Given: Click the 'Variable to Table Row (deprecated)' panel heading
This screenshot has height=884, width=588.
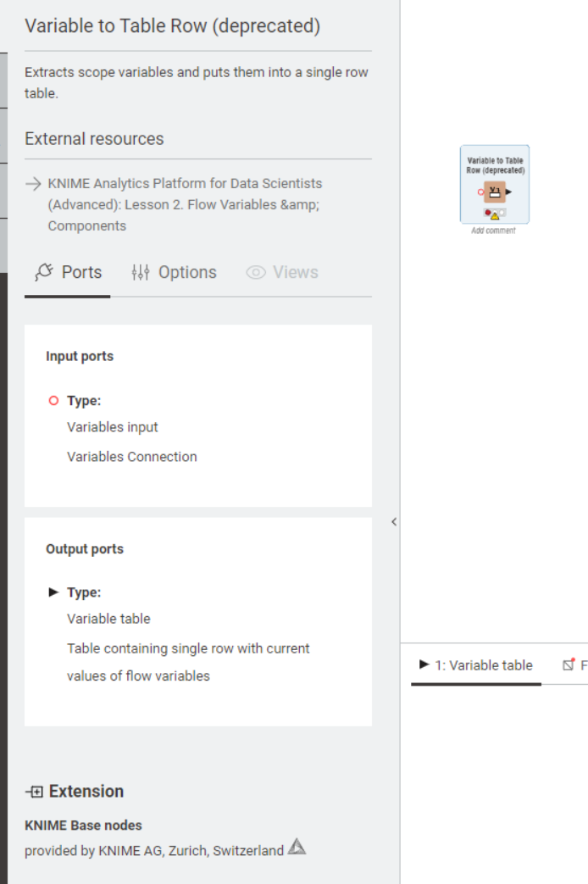Looking at the screenshot, I should 172,26.
